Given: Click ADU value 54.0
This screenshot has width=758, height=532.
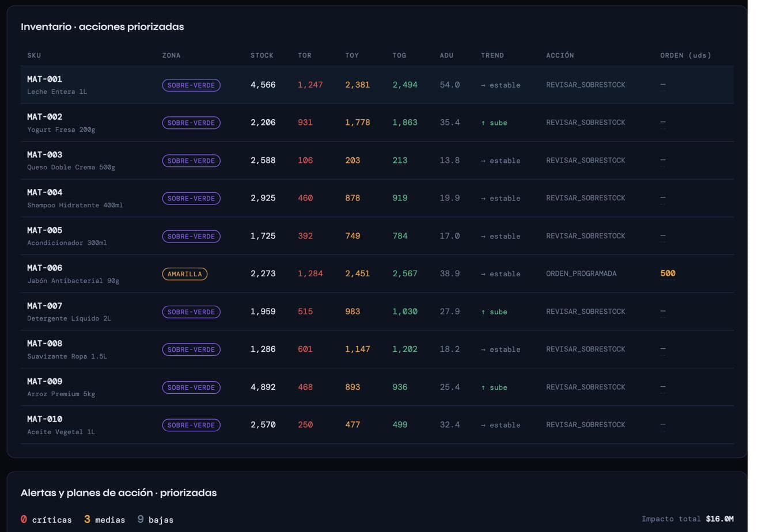Looking at the screenshot, I should coord(450,85).
